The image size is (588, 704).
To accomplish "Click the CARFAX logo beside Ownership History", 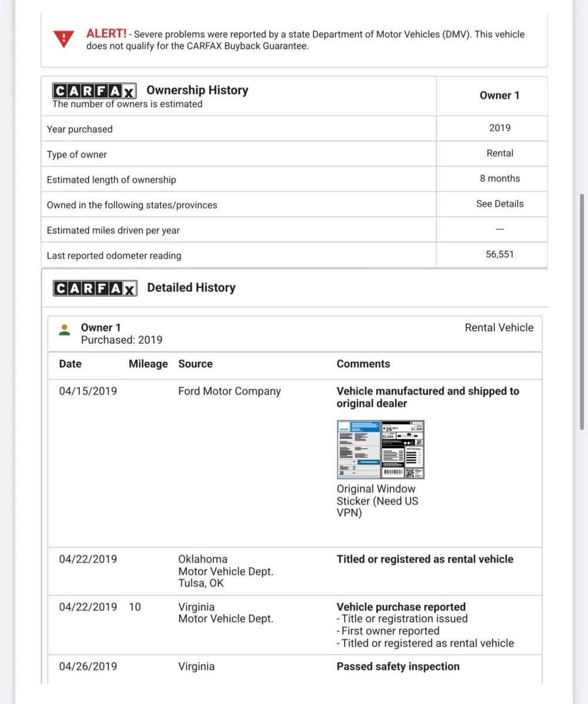I will pyautogui.click(x=94, y=91).
